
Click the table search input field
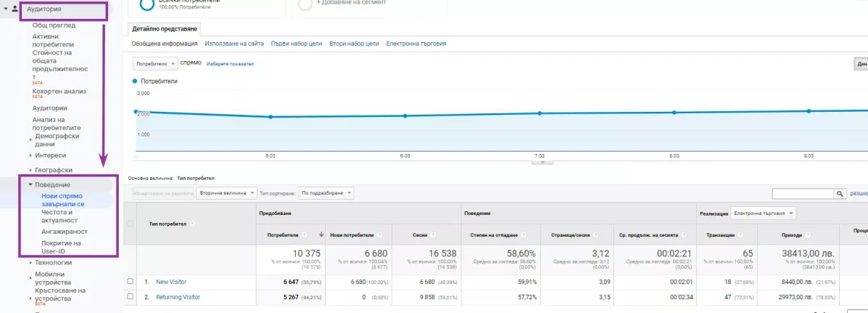pos(803,193)
